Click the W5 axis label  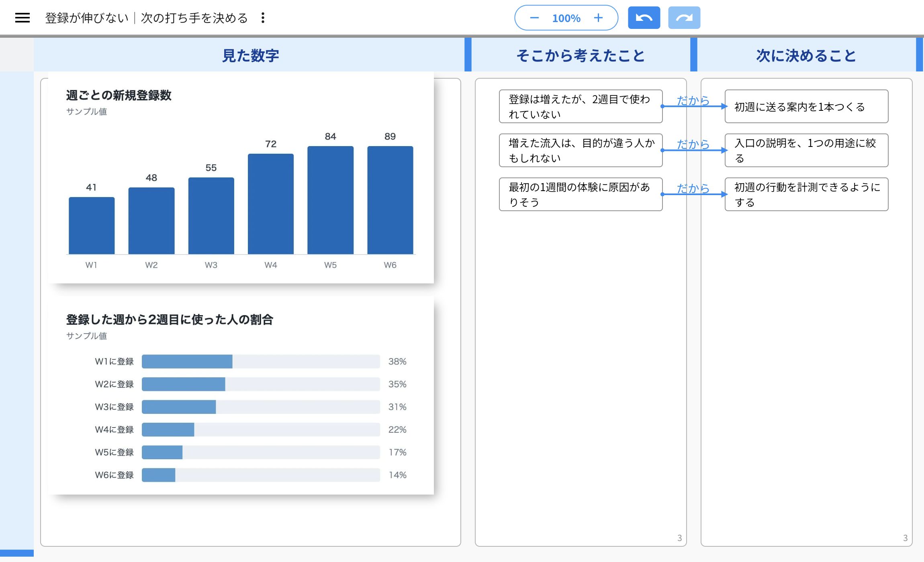(x=330, y=265)
